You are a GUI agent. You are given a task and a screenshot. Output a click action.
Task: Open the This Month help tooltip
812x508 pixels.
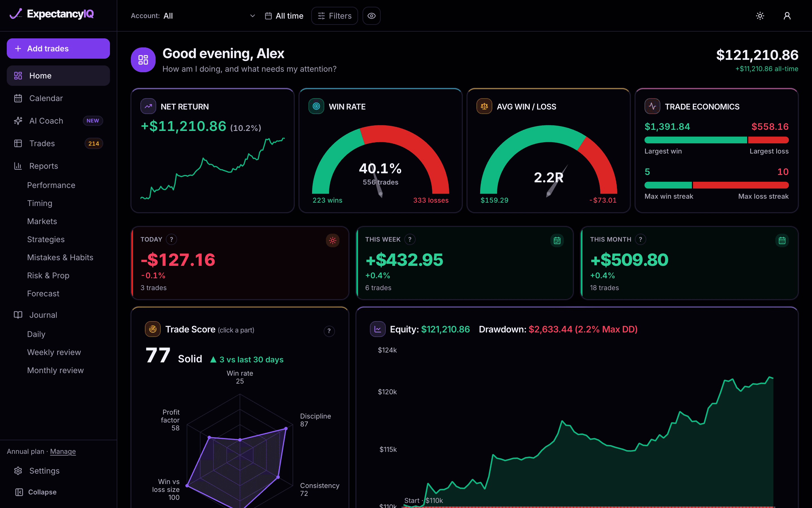click(641, 239)
